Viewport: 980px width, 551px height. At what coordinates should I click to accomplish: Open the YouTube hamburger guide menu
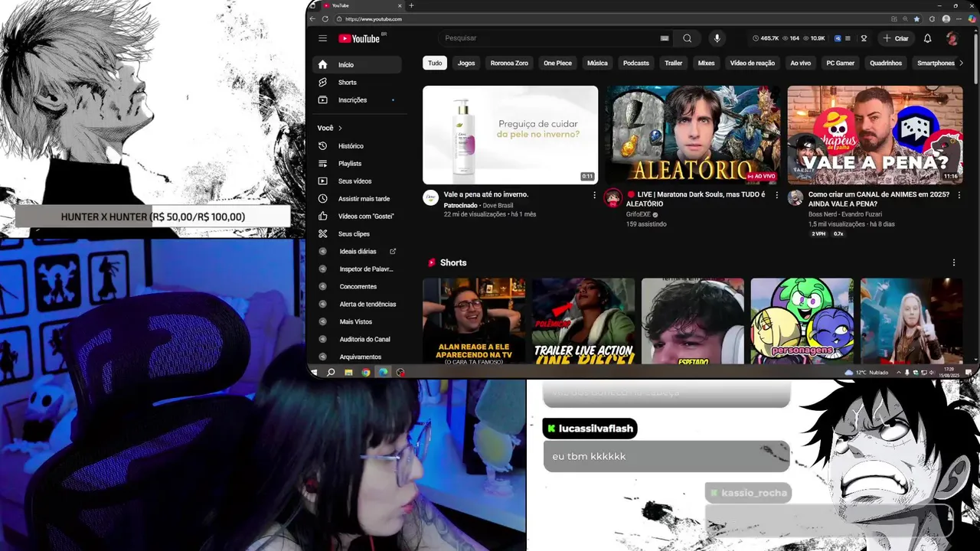coord(322,38)
